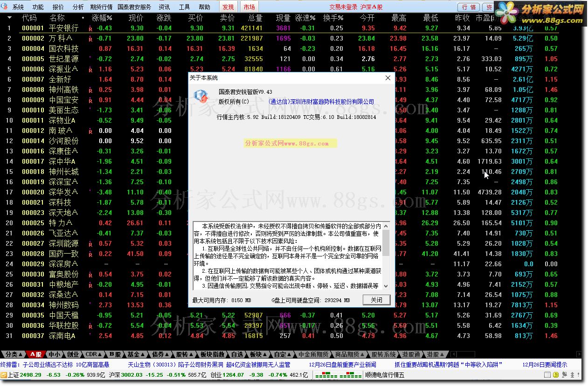Image resolution: width=588 pixels, height=386 pixels.
Task: Click the 上证 index value 2498.29
Action: tap(31, 375)
